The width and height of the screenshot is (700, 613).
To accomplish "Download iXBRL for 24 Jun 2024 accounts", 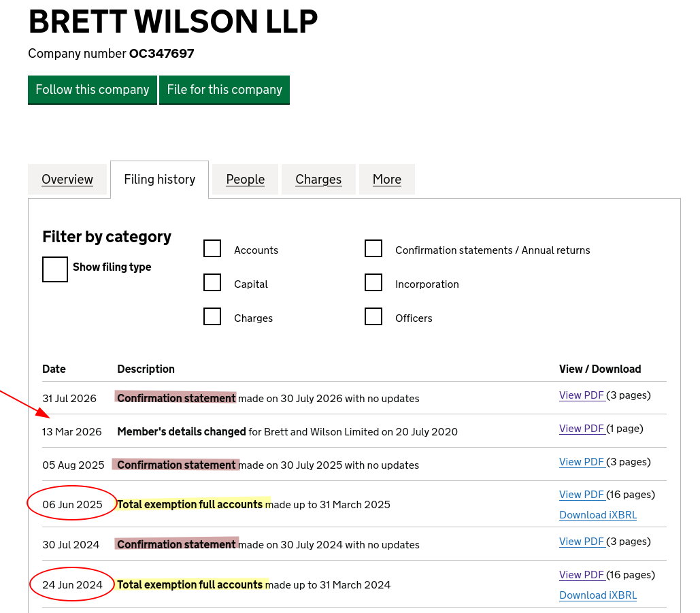I will point(598,595).
